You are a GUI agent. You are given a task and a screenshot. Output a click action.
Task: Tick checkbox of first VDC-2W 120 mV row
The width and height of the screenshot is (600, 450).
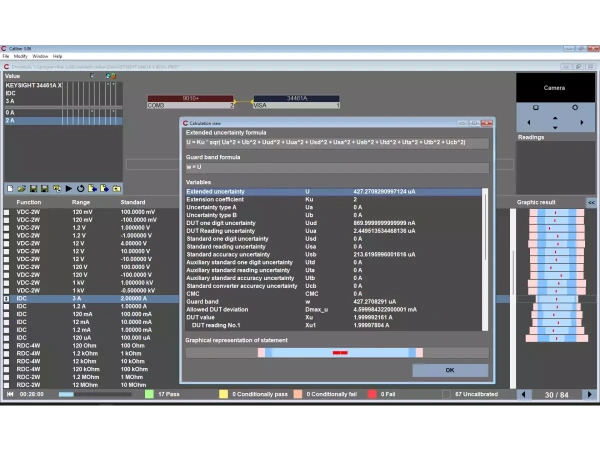pos(8,212)
